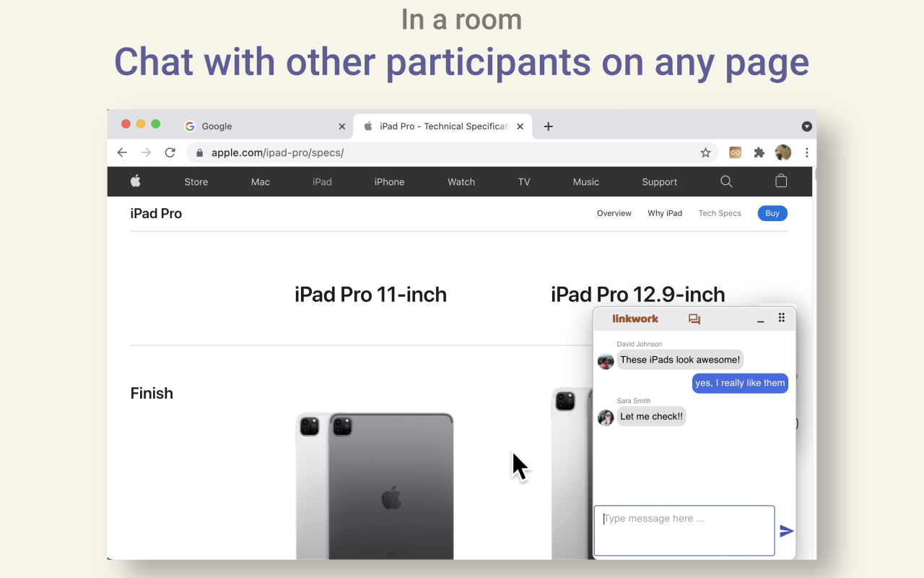This screenshot has width=924, height=578.
Task: Open the tab search dropdown arrow
Action: point(807,126)
